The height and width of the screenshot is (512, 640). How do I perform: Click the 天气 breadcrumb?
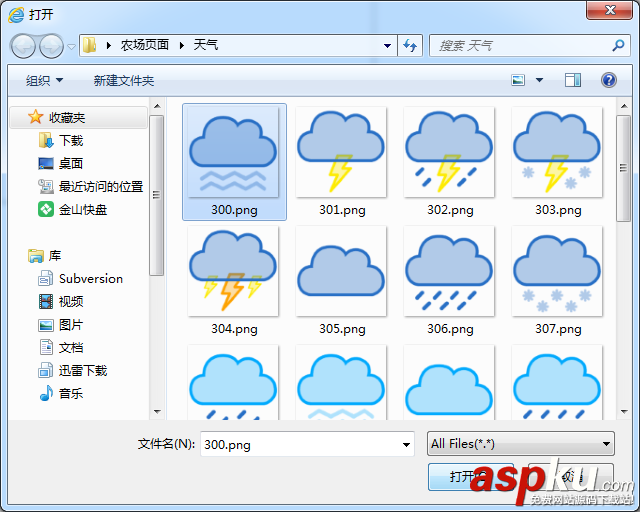pyautogui.click(x=206, y=45)
